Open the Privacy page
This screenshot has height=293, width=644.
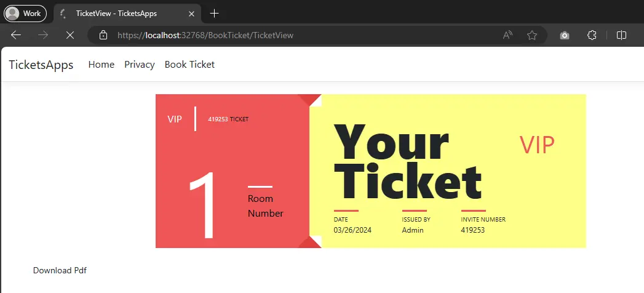139,65
